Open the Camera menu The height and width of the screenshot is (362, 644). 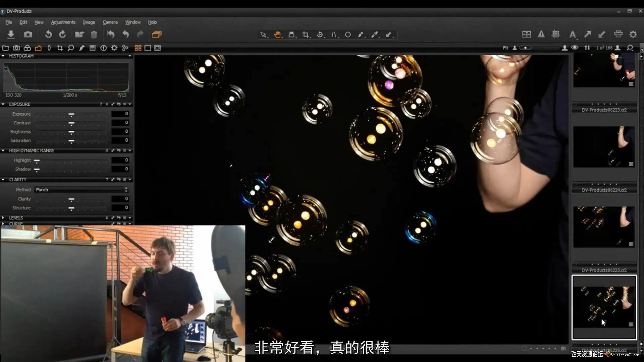pyautogui.click(x=110, y=22)
